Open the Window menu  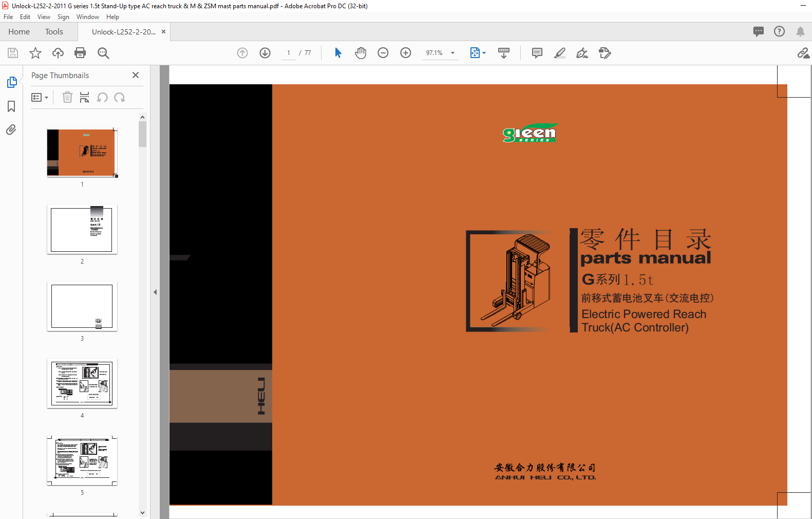[x=88, y=17]
